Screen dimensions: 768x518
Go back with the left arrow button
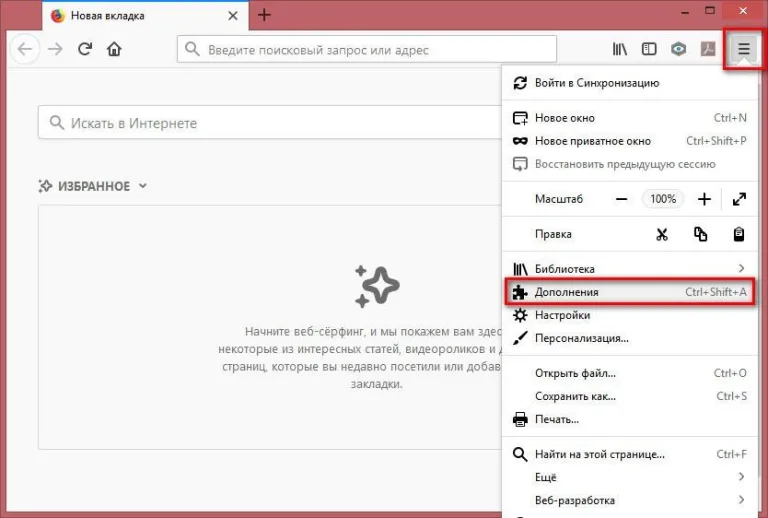click(24, 49)
